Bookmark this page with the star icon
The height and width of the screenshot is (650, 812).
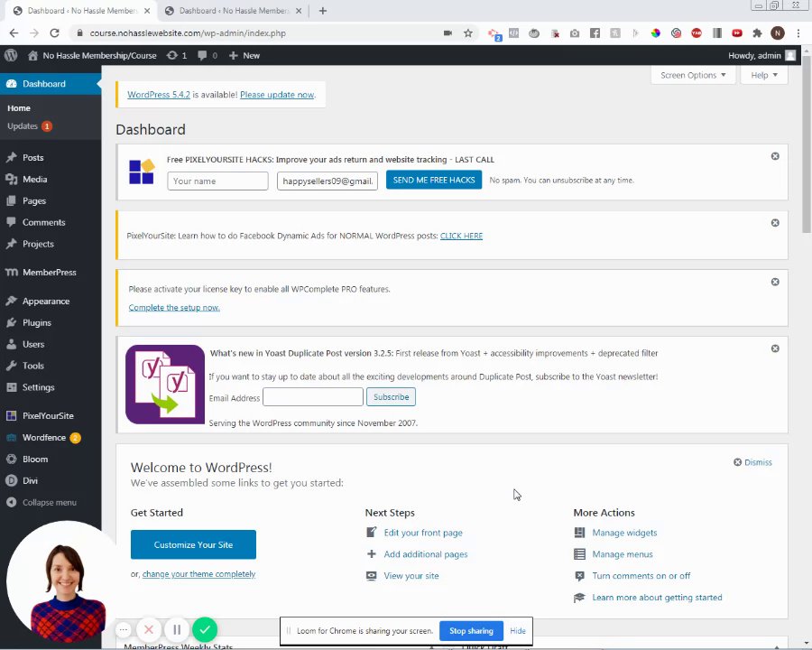point(468,33)
